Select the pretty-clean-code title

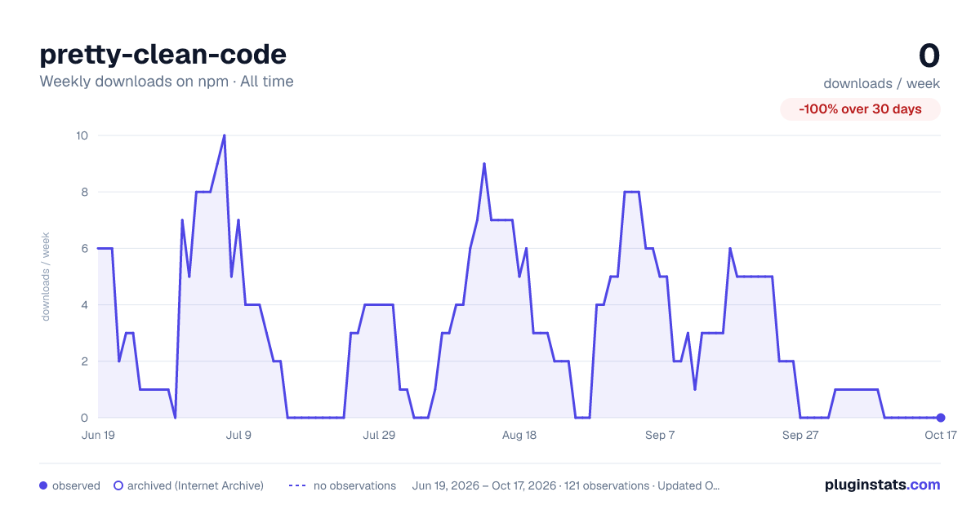tap(163, 54)
